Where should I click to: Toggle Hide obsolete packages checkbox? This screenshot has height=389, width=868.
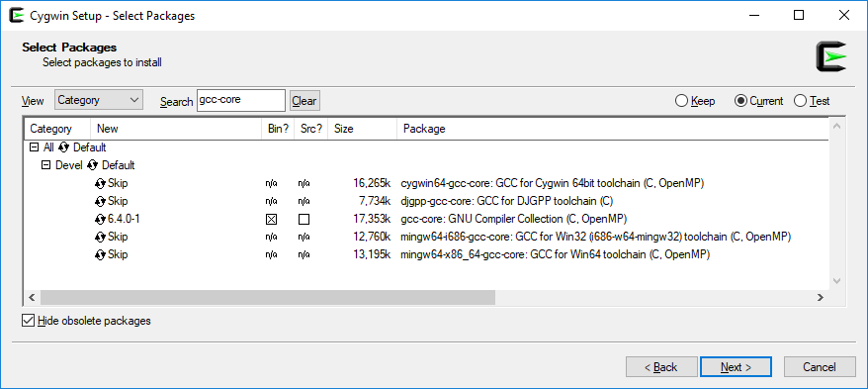point(28,321)
